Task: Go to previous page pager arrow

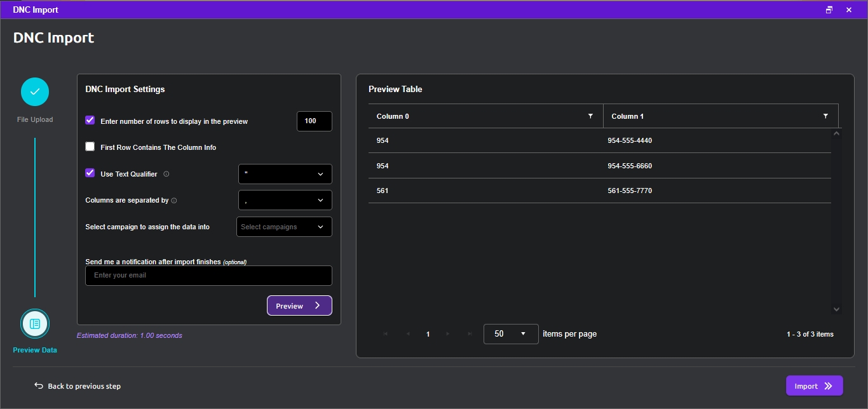Action: pos(408,334)
